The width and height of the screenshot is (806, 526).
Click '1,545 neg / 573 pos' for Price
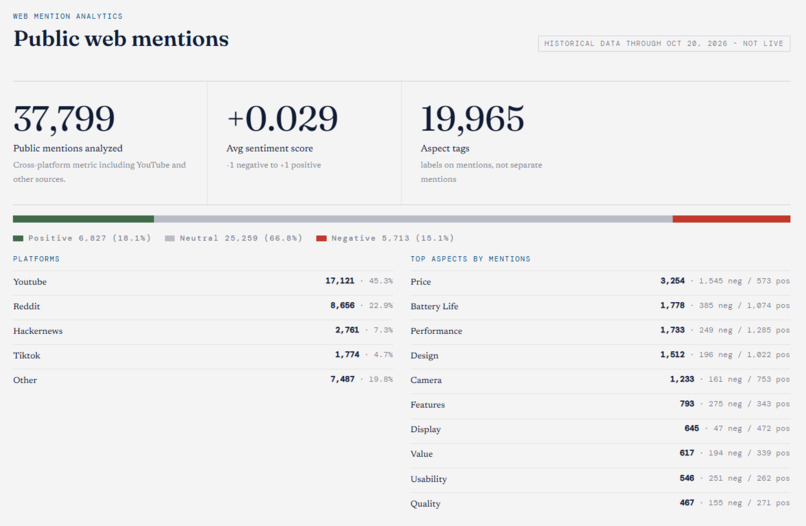point(744,281)
